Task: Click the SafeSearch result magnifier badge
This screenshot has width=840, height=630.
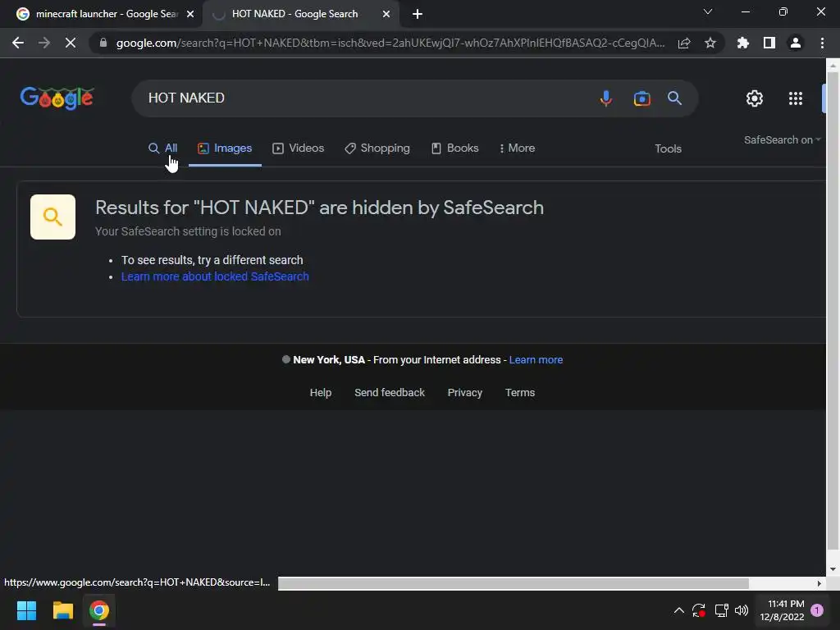Action: (52, 217)
